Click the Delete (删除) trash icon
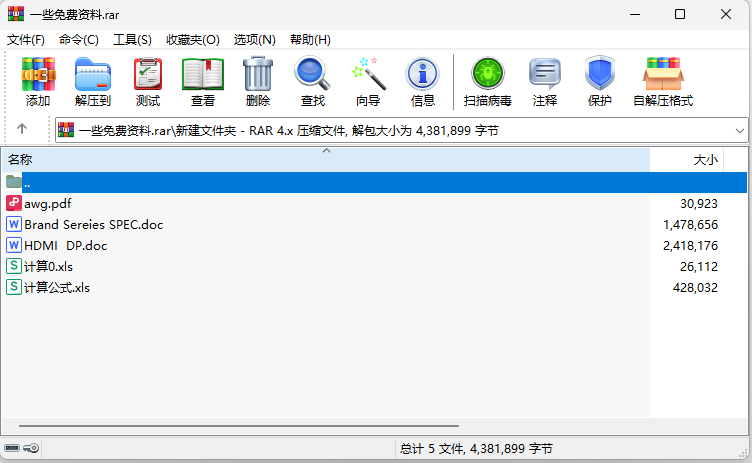Image resolution: width=752 pixels, height=463 pixels. tap(258, 82)
